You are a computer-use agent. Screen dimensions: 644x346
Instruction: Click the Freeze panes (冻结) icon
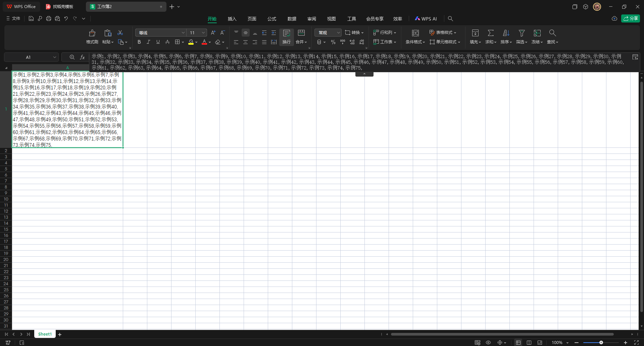(537, 33)
